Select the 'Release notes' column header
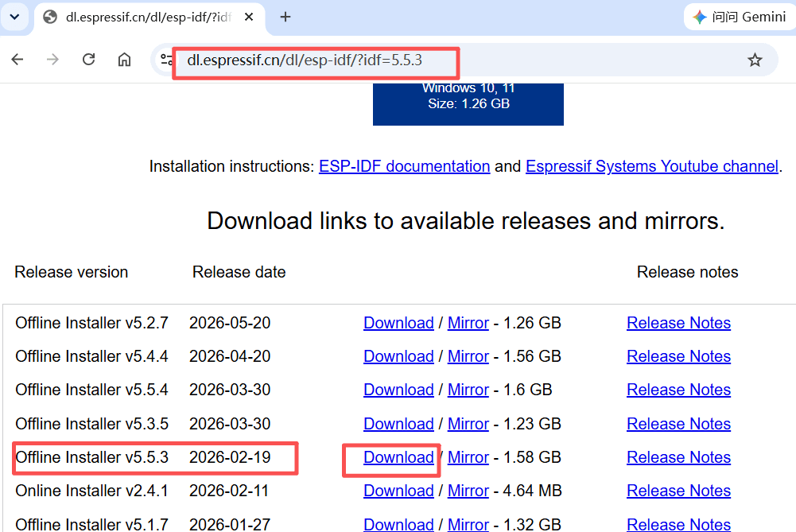 (x=687, y=272)
